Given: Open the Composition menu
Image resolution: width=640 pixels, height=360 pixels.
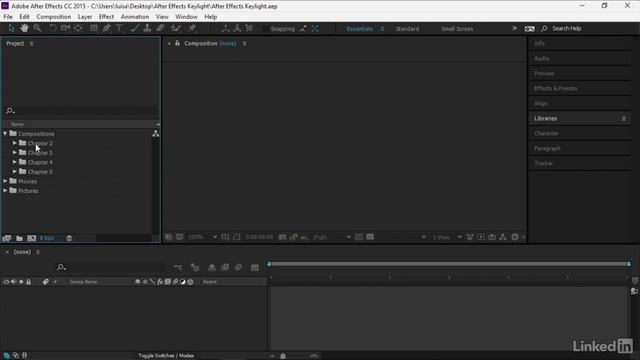Looking at the screenshot, I should click(53, 17).
